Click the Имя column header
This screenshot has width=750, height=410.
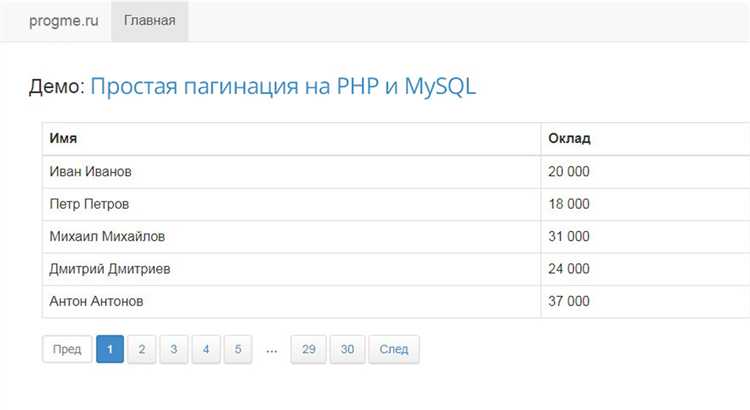[291, 139]
